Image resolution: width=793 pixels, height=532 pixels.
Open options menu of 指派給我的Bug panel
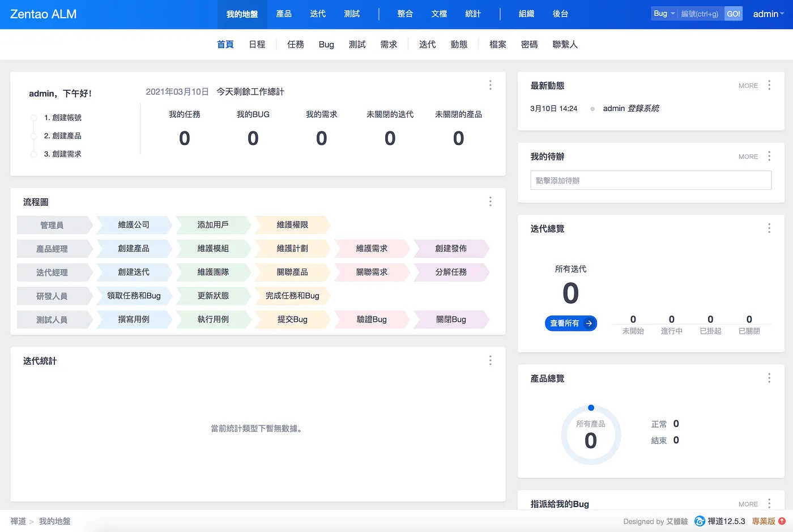tap(769, 503)
